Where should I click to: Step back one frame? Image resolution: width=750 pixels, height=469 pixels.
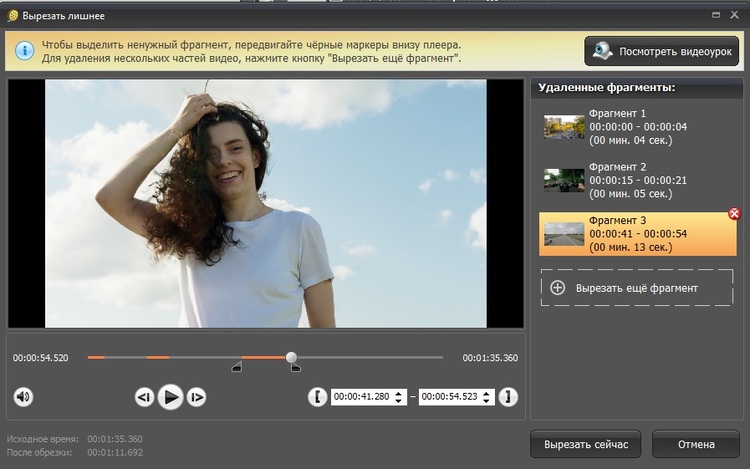[x=144, y=397]
